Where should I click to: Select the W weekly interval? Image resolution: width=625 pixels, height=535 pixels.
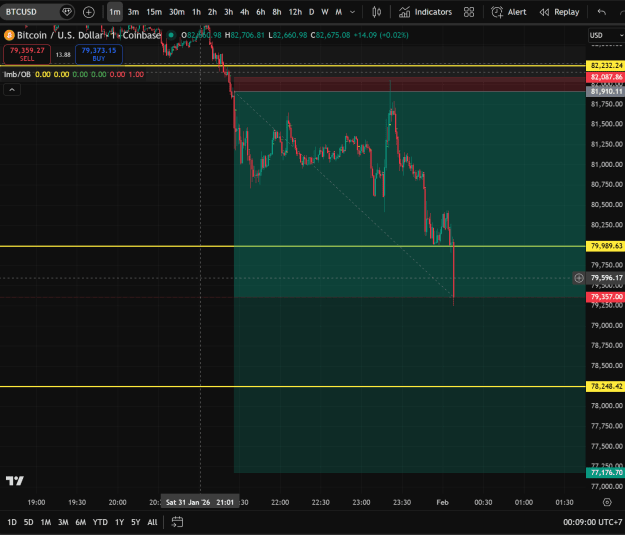(325, 12)
